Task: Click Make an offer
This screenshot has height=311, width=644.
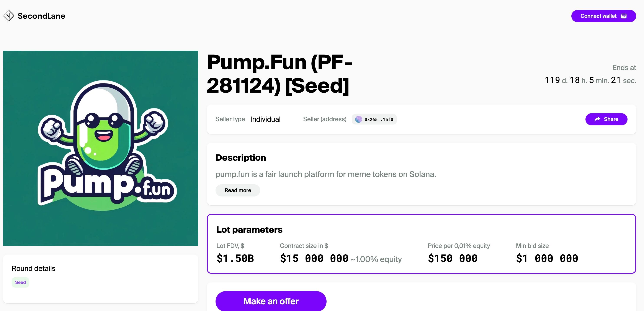Action: [x=271, y=301]
